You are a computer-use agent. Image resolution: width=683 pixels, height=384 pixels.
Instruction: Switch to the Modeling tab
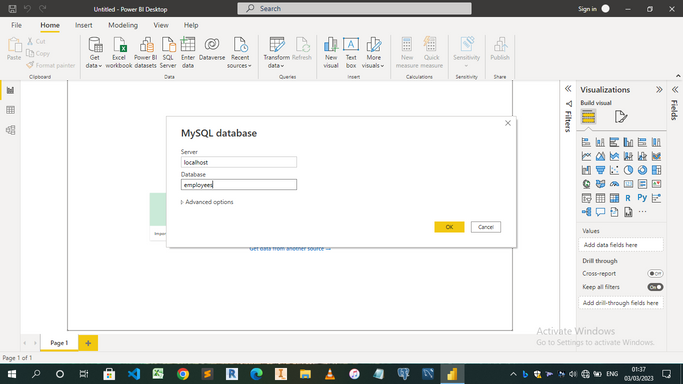pos(123,25)
